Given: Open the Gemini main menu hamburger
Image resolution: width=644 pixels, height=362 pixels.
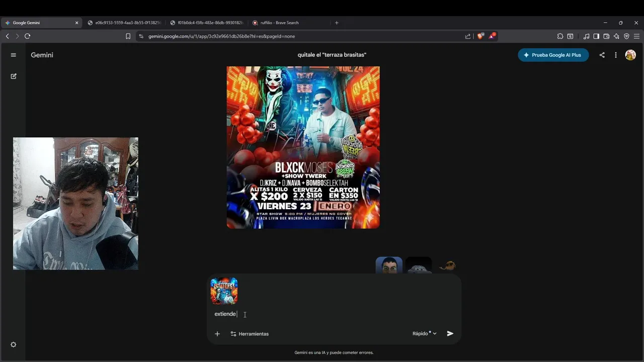Looking at the screenshot, I should tap(14, 55).
